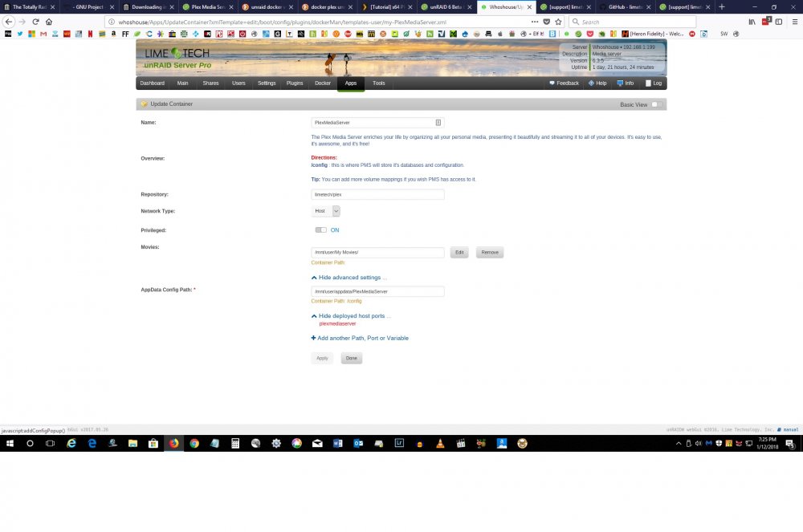The width and height of the screenshot is (803, 532).
Task: Open the Tools tab
Action: click(x=379, y=83)
